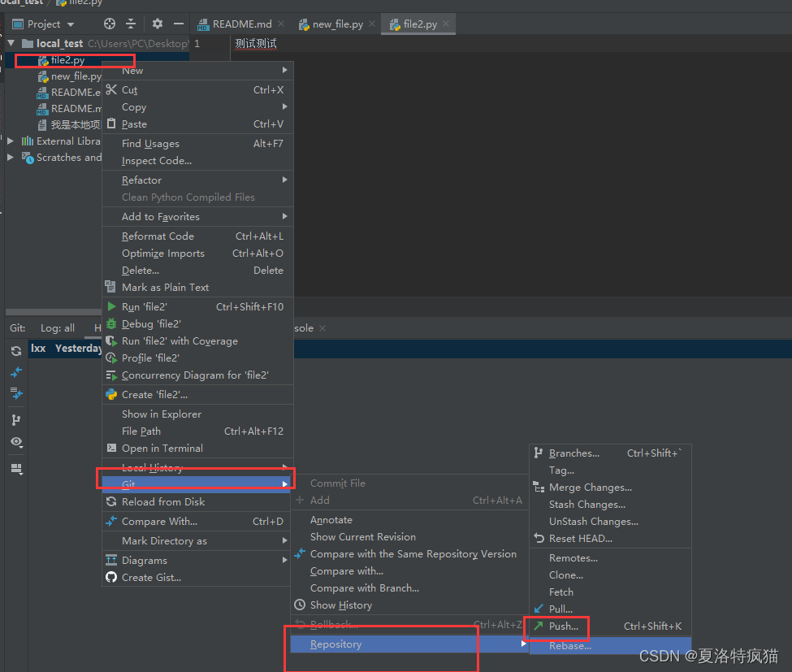792x672 pixels.
Task: Click the Refresh icon in Git log
Action: [16, 351]
